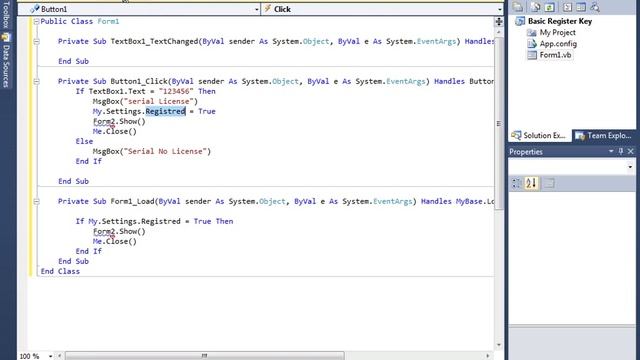Select the Basic Register Key project node
Viewport: 640px width, 360px height.
point(560,21)
